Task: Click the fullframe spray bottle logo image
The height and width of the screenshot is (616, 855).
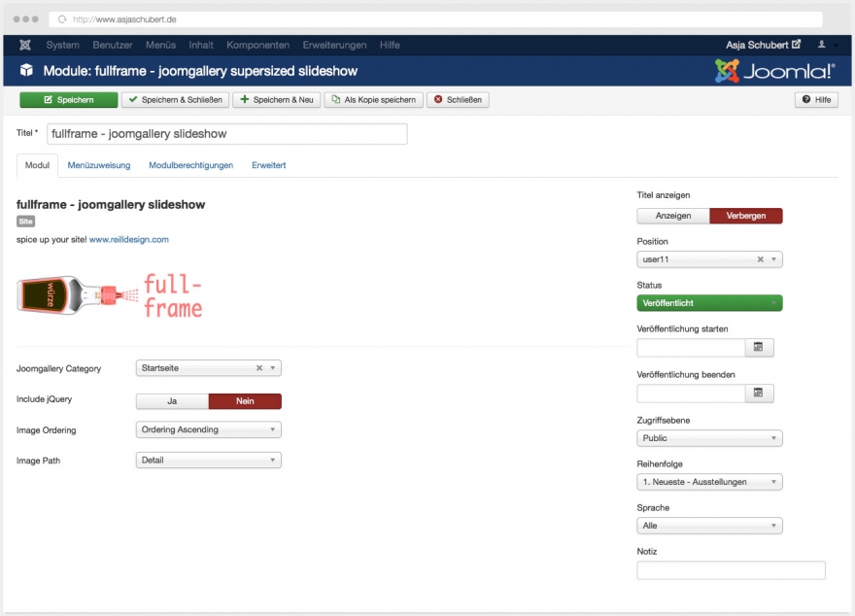Action: [x=110, y=296]
